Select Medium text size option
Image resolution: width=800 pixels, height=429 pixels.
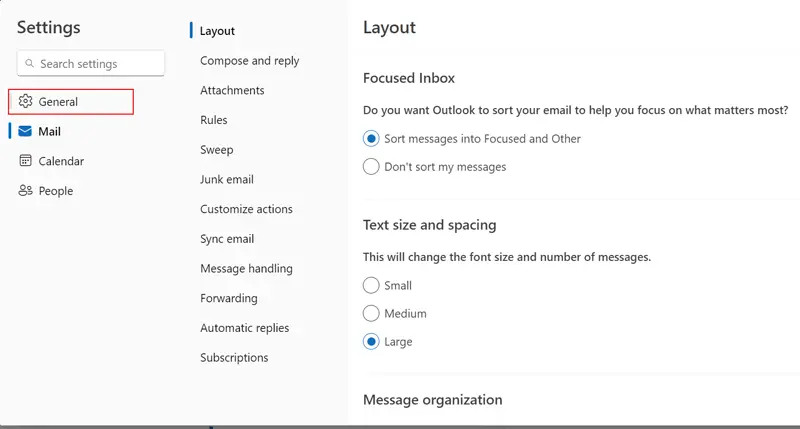371,313
